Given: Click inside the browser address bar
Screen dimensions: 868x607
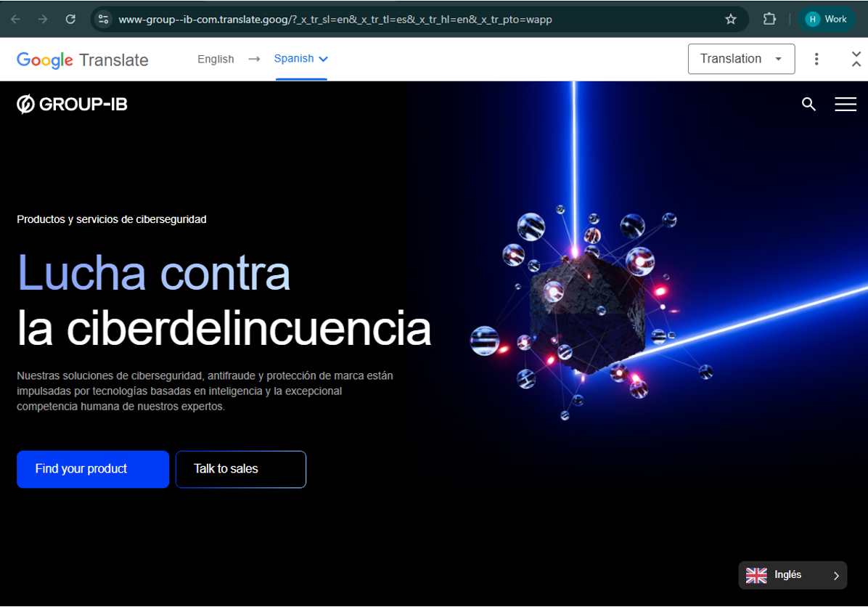Looking at the screenshot, I should tap(363, 20).
